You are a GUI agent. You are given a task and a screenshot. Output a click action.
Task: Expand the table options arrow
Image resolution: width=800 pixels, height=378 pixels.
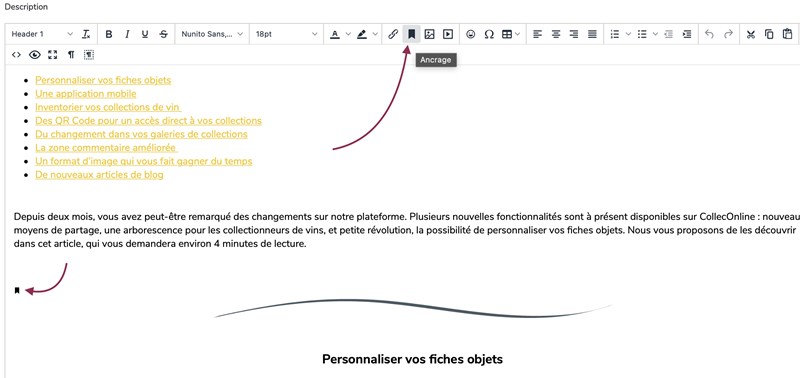(x=518, y=34)
